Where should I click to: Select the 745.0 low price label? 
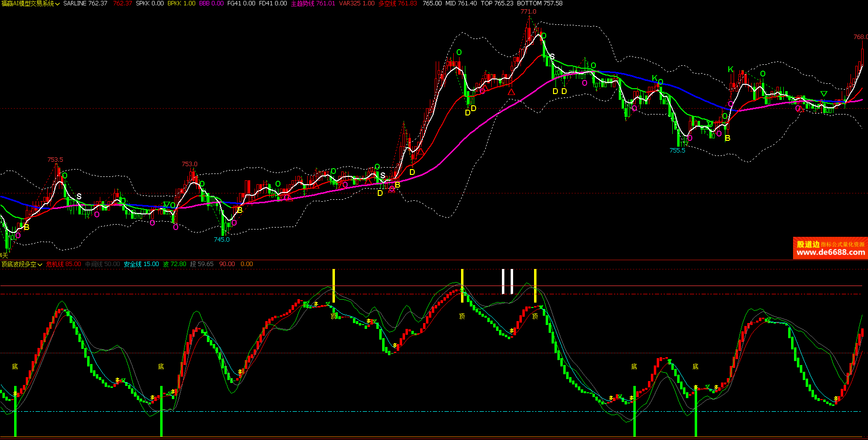pyautogui.click(x=222, y=240)
